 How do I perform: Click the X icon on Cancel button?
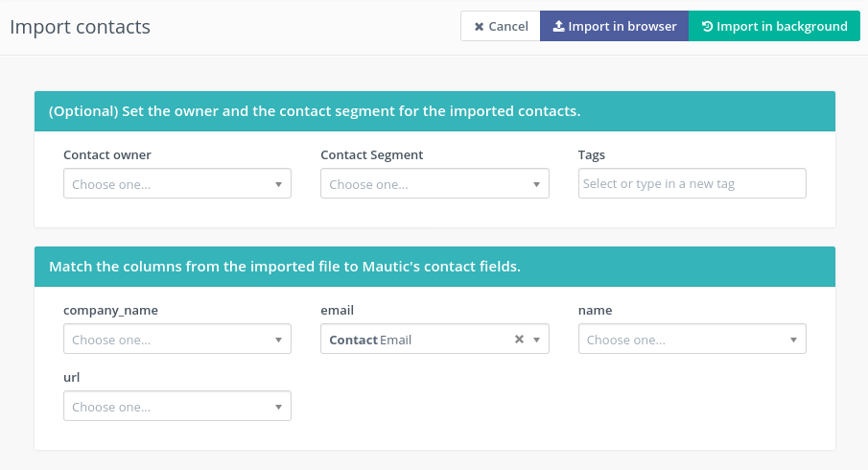479,27
